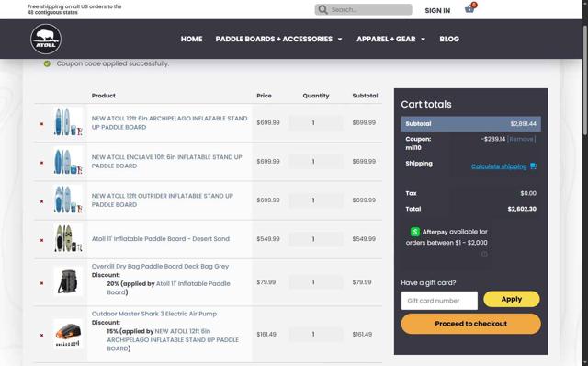Click the air pump subtotal $161.49
This screenshot has width=588, height=366.
[362, 334]
